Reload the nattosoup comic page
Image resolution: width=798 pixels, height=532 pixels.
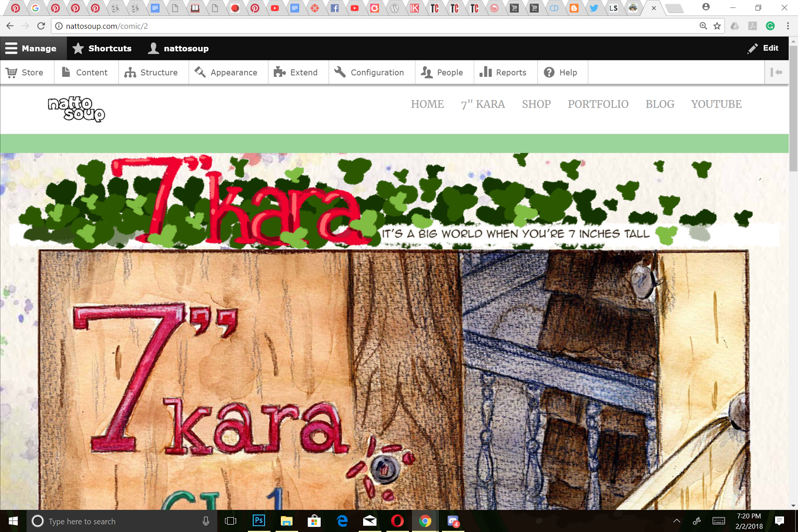coord(41,26)
